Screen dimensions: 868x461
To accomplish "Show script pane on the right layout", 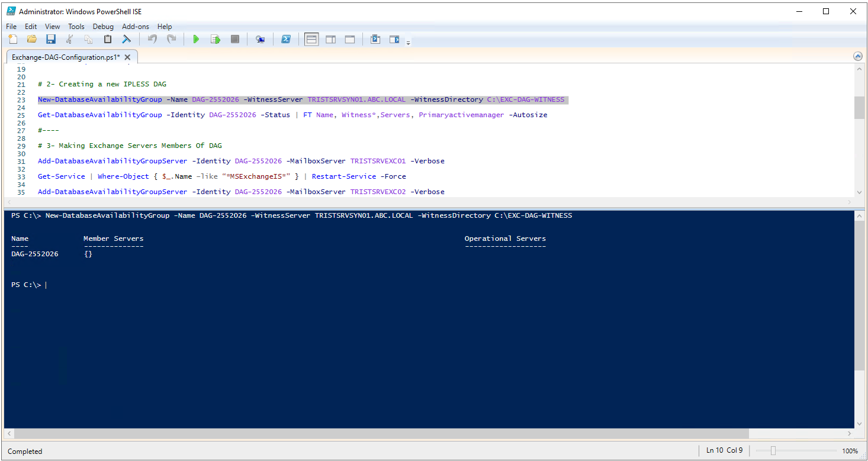I will (x=331, y=39).
